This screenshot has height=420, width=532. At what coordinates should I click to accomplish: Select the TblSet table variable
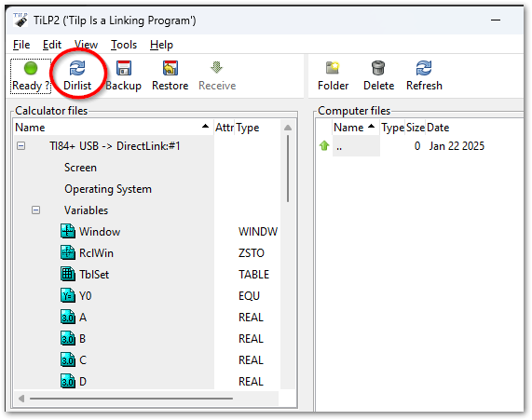[94, 275]
